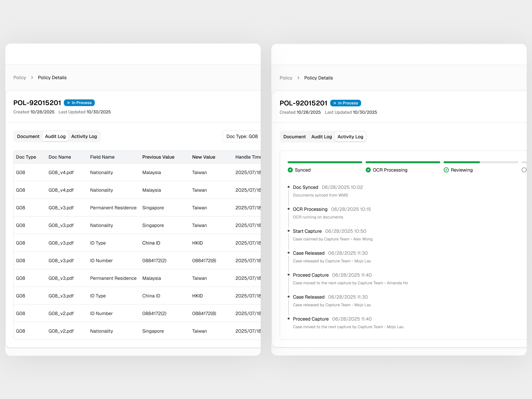Click the breadcrumb chevron between Policy and Policy Details

click(x=32, y=77)
